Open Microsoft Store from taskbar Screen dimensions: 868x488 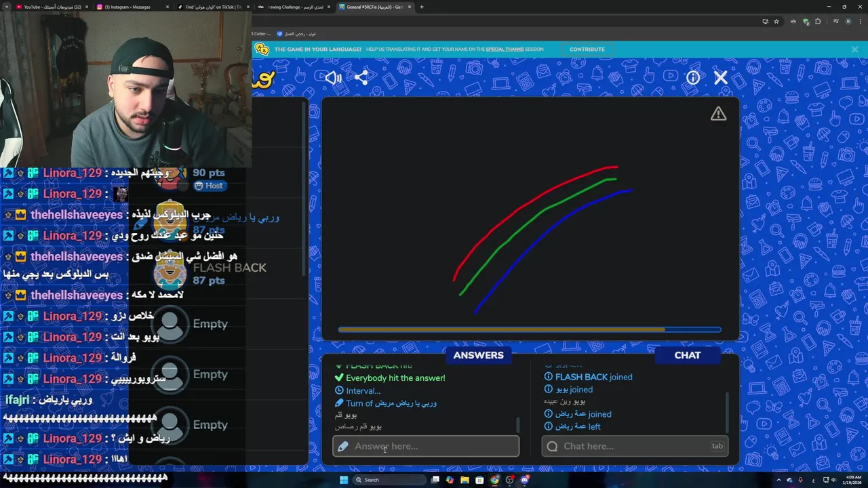tap(479, 480)
